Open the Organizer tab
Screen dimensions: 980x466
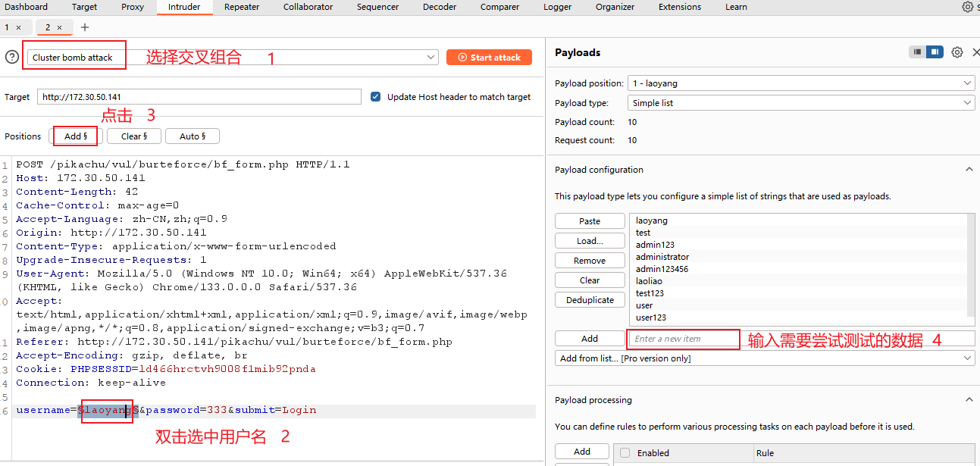click(x=615, y=7)
